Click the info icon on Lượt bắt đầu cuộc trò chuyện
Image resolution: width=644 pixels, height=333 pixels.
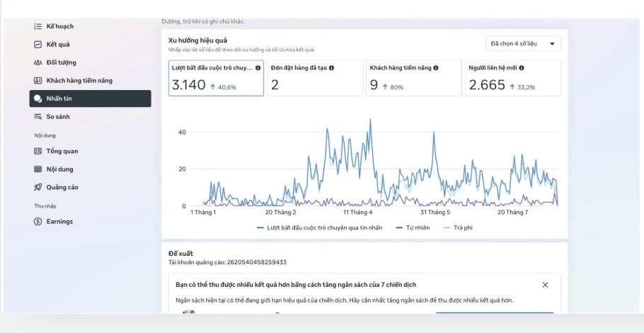point(258,68)
